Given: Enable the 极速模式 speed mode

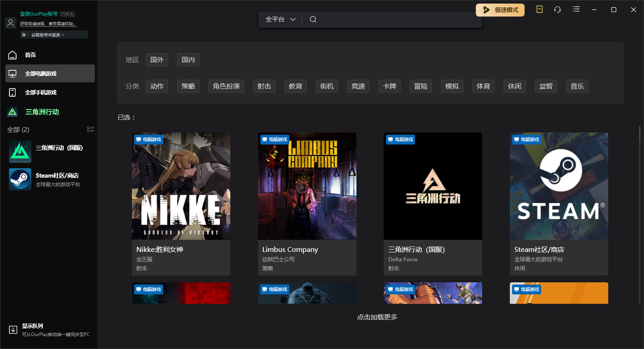Looking at the screenshot, I should click(x=500, y=10).
